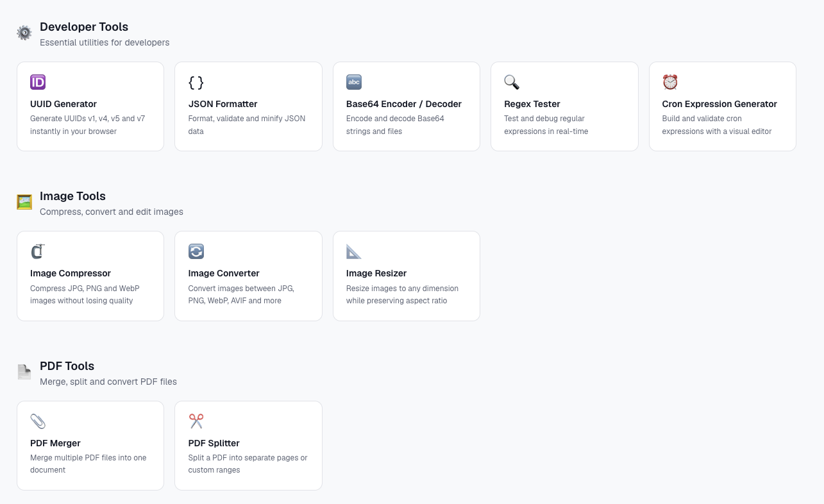The width and height of the screenshot is (824, 504).
Task: Click the Regex Tester magnifying glass icon
Action: coord(512,82)
